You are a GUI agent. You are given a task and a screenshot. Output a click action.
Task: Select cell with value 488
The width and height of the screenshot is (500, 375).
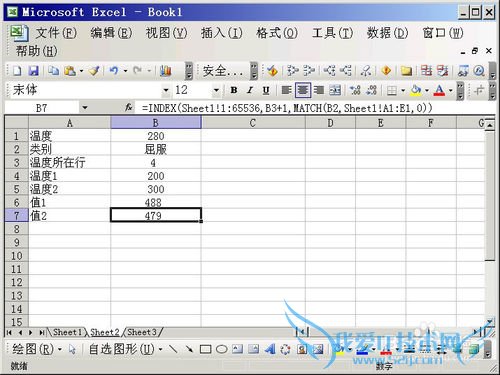156,202
